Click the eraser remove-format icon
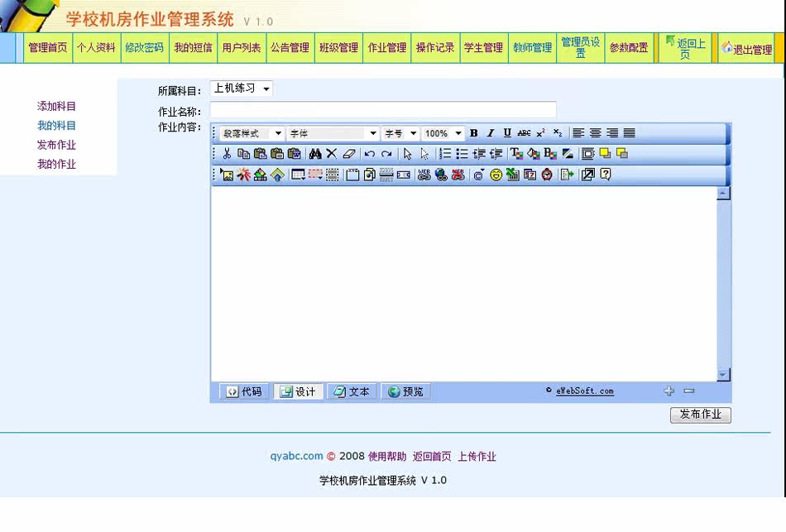Screen dimensions: 786x532 (349, 153)
